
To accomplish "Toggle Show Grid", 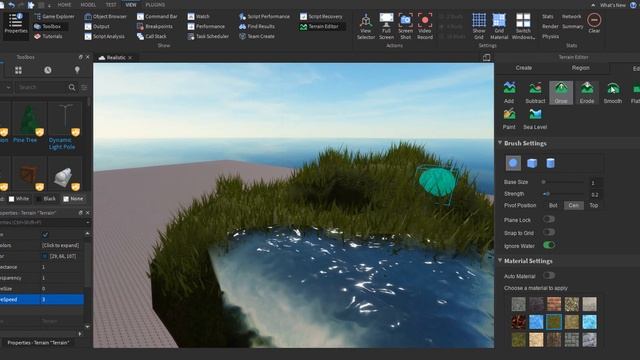I will [x=479, y=26].
